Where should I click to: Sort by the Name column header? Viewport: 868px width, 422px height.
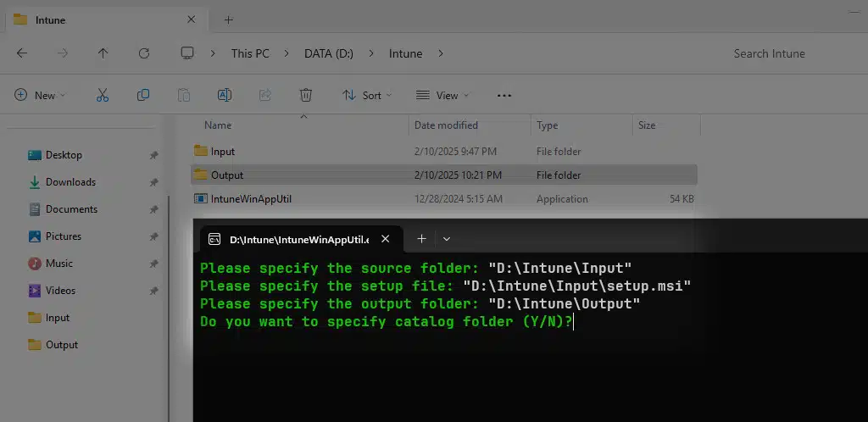tap(218, 125)
